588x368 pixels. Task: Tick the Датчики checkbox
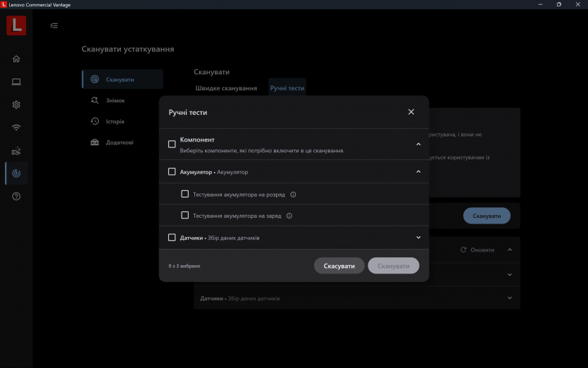(172, 238)
